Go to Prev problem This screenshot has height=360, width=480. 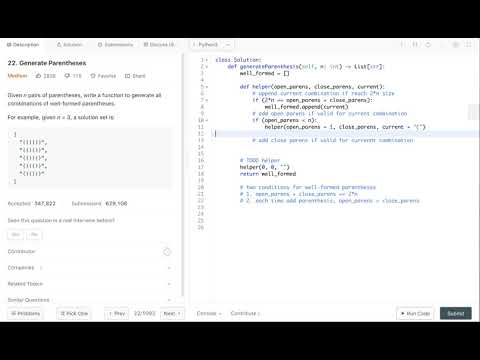(x=116, y=314)
